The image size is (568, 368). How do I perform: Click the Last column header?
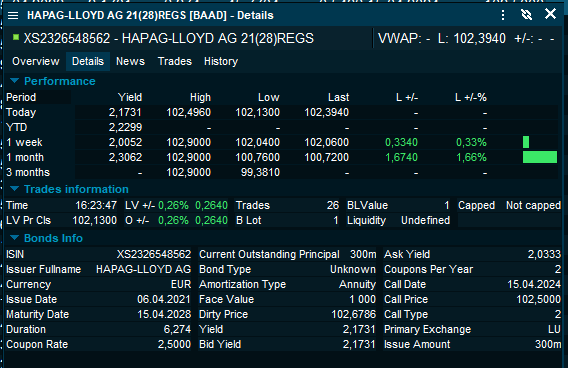coord(339,97)
